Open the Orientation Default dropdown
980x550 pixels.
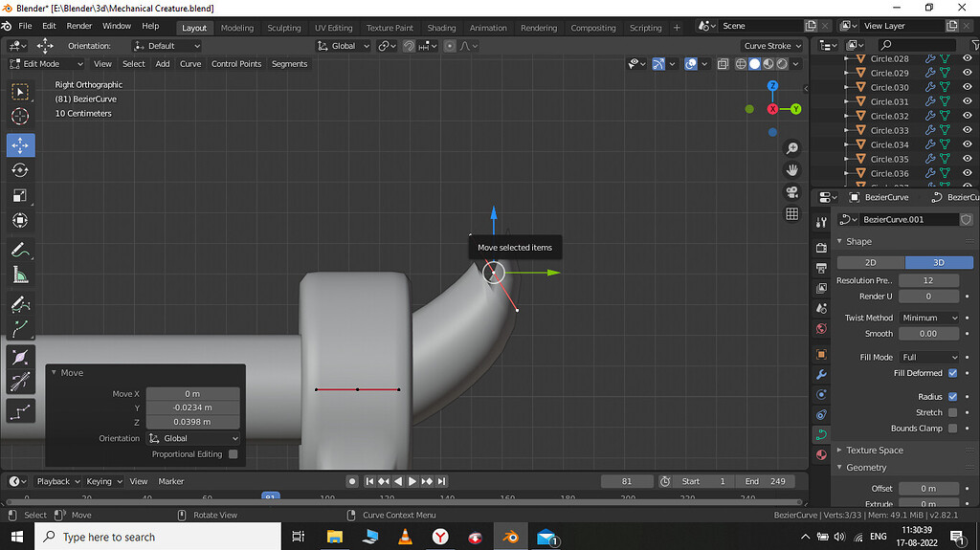167,46
